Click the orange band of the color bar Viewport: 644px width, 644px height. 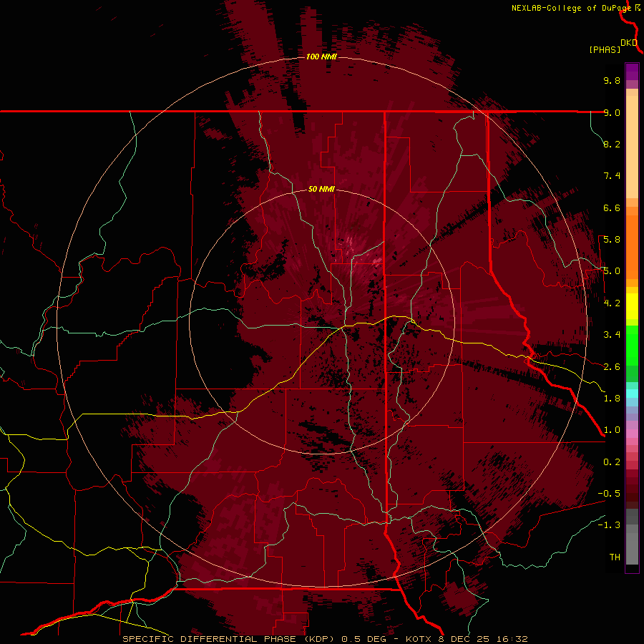point(632,246)
